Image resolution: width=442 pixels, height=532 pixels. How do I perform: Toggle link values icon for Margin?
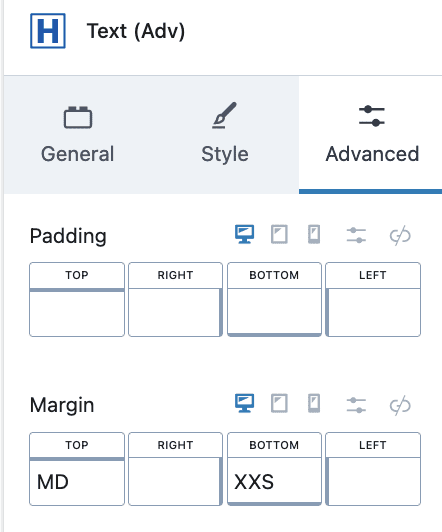click(400, 405)
